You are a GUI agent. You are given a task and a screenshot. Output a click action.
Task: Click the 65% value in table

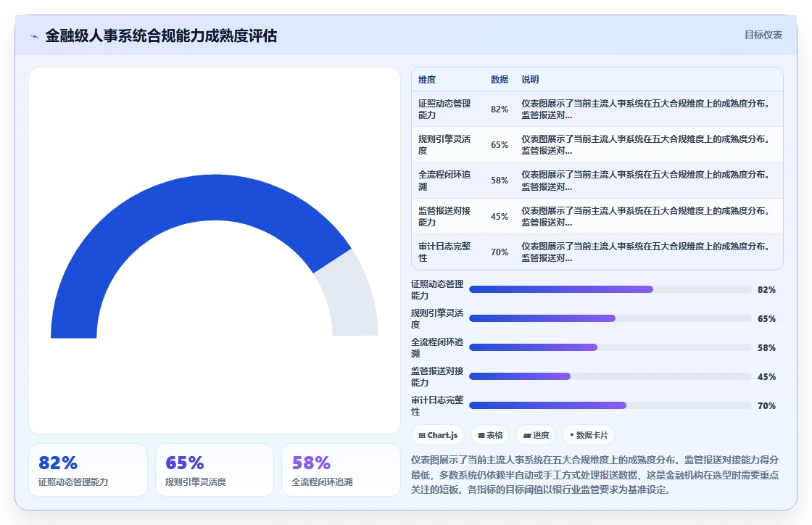(500, 144)
